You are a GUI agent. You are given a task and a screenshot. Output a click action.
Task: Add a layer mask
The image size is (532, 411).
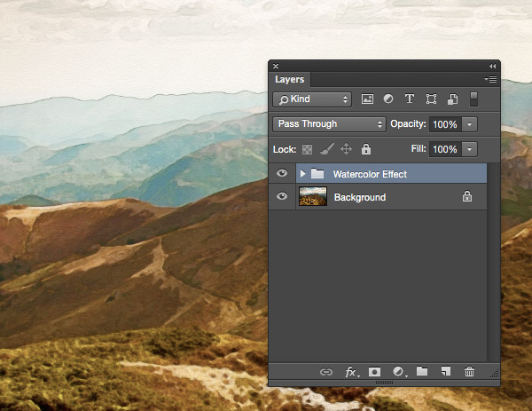tap(374, 372)
